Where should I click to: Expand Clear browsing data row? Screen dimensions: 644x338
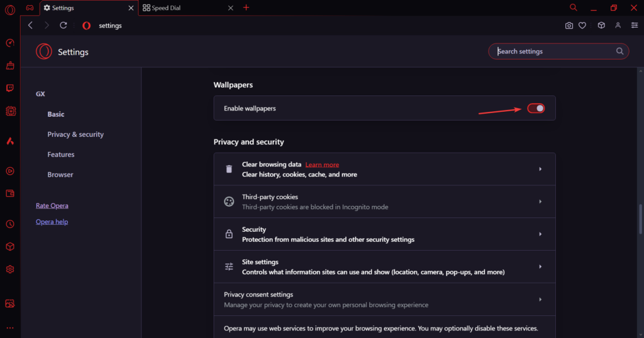pyautogui.click(x=384, y=169)
